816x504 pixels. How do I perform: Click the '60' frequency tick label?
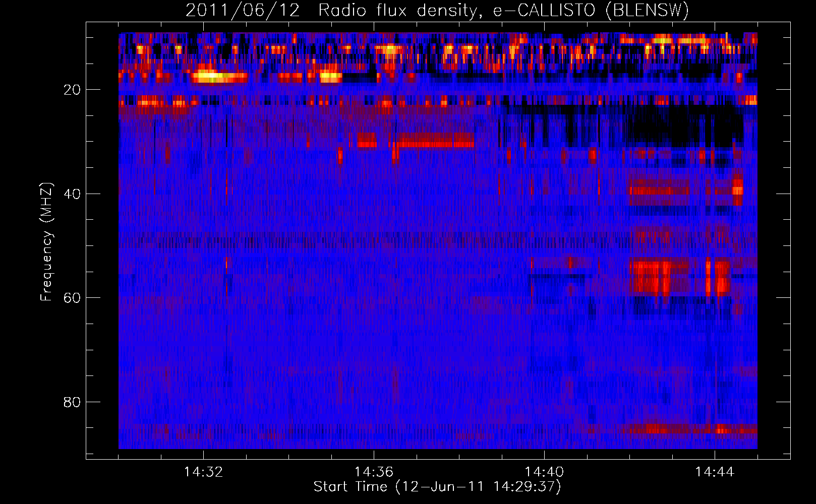72,298
